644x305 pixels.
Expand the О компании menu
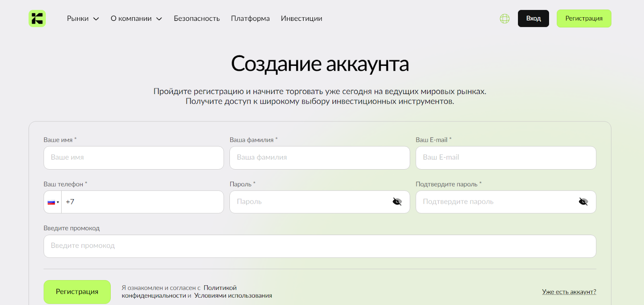pos(136,18)
